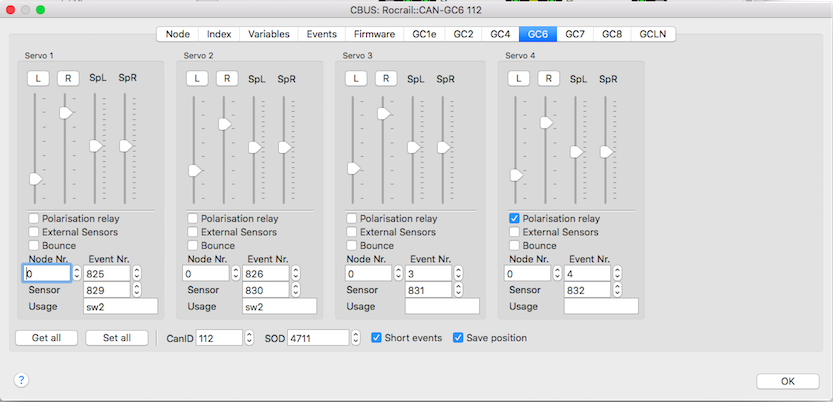Switch to the GC7 tab
Viewport: 833px width, 402px height.
pyautogui.click(x=574, y=34)
